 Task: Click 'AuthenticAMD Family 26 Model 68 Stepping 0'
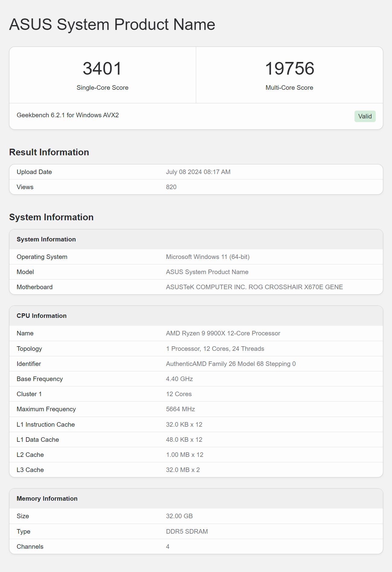[x=231, y=364]
